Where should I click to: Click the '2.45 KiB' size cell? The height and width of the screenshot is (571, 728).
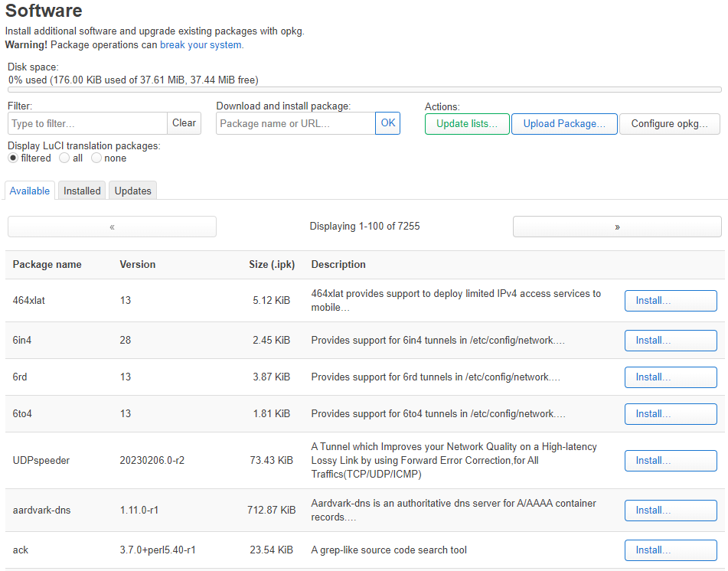271,341
